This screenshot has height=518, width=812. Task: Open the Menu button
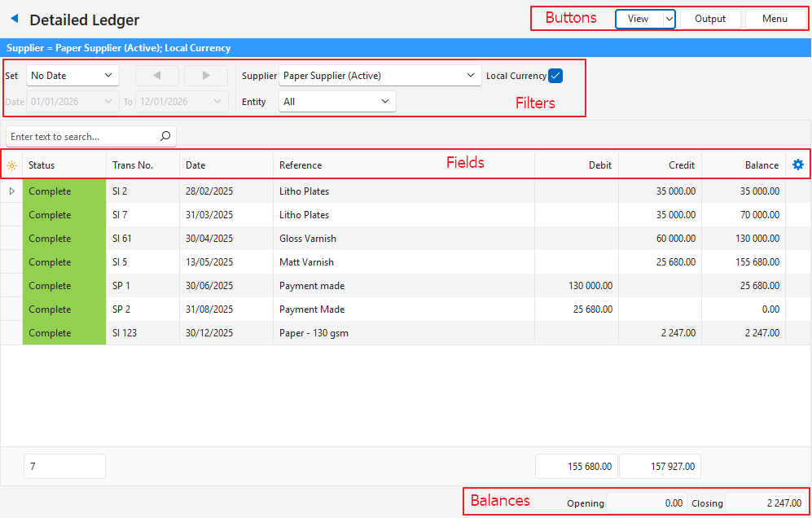775,19
